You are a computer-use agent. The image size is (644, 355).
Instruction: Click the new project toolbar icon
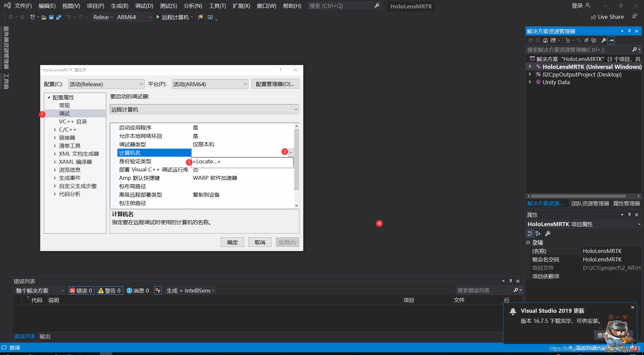(32, 17)
